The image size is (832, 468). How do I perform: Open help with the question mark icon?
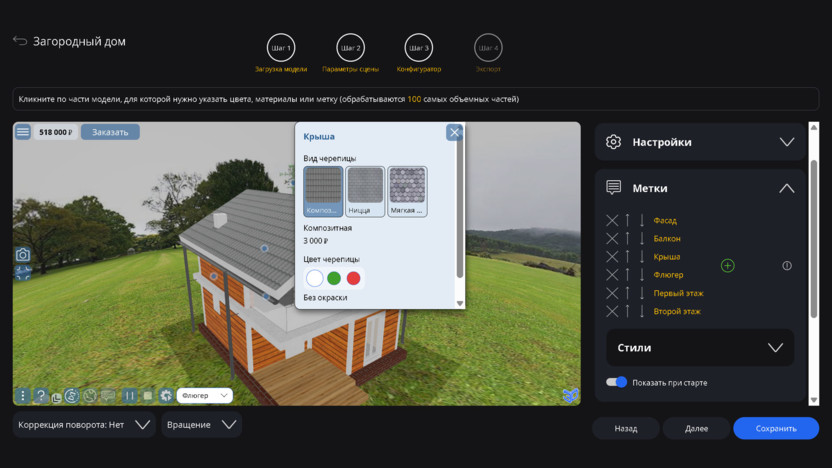40,395
